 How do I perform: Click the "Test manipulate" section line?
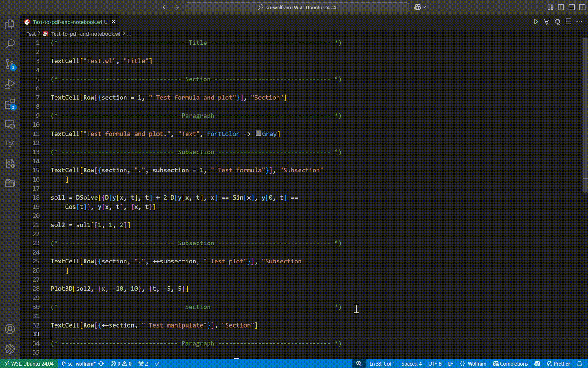154,325
